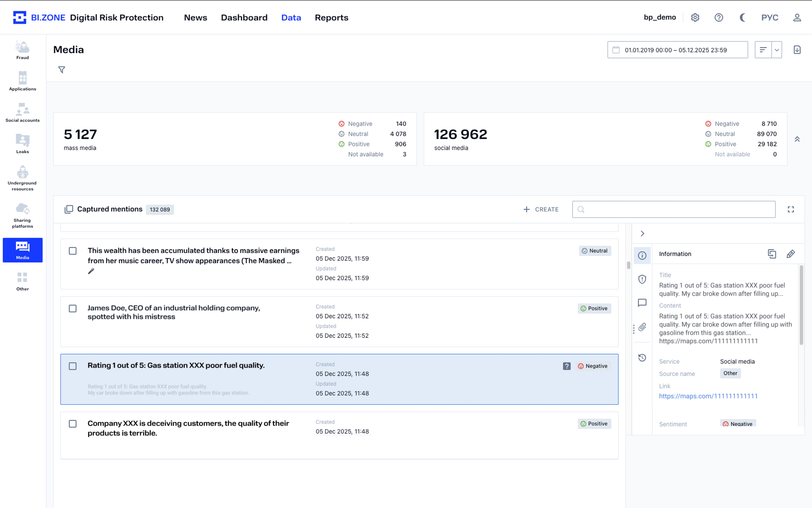Image resolution: width=812 pixels, height=508 pixels.
Task: Open the filter funnel icon
Action: [x=61, y=70]
